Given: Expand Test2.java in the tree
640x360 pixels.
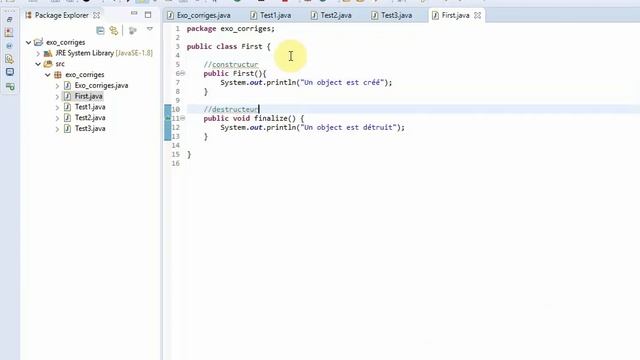Looking at the screenshot, I should [57, 118].
